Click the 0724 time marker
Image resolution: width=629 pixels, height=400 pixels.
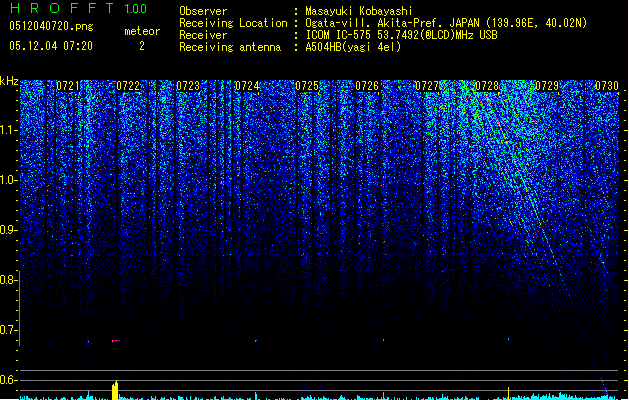coord(247,86)
